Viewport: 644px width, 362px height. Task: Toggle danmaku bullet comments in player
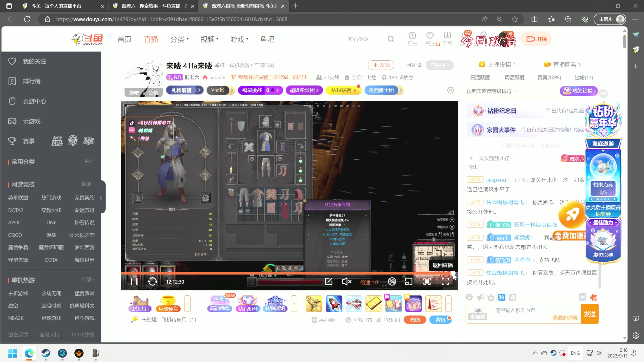(x=392, y=282)
